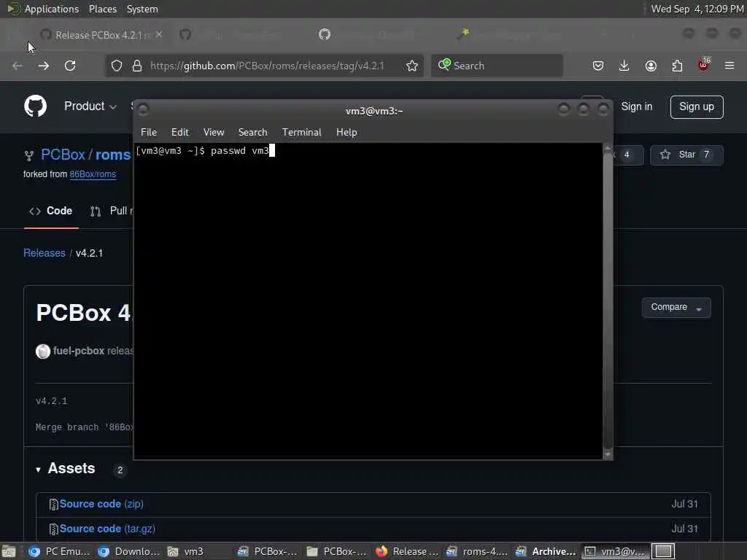Open the Compare dropdown

tap(676, 307)
